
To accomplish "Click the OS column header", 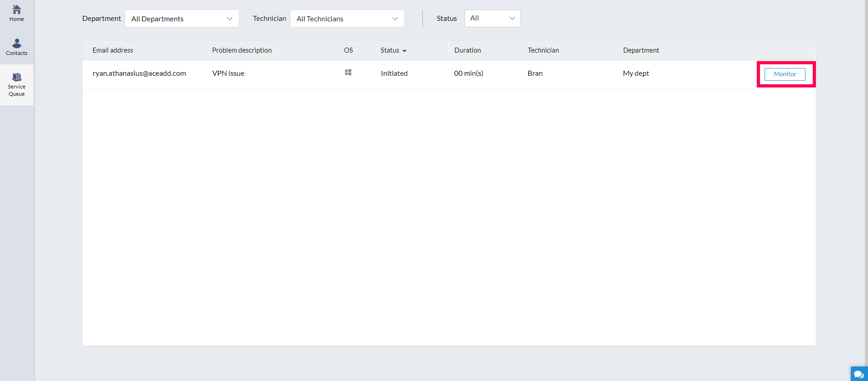I will pyautogui.click(x=348, y=50).
